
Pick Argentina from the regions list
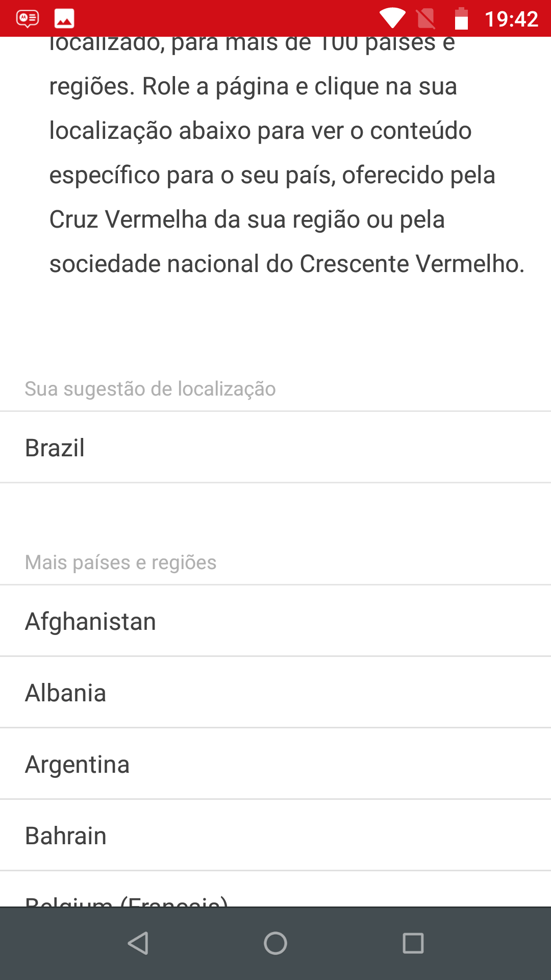pyautogui.click(x=275, y=764)
